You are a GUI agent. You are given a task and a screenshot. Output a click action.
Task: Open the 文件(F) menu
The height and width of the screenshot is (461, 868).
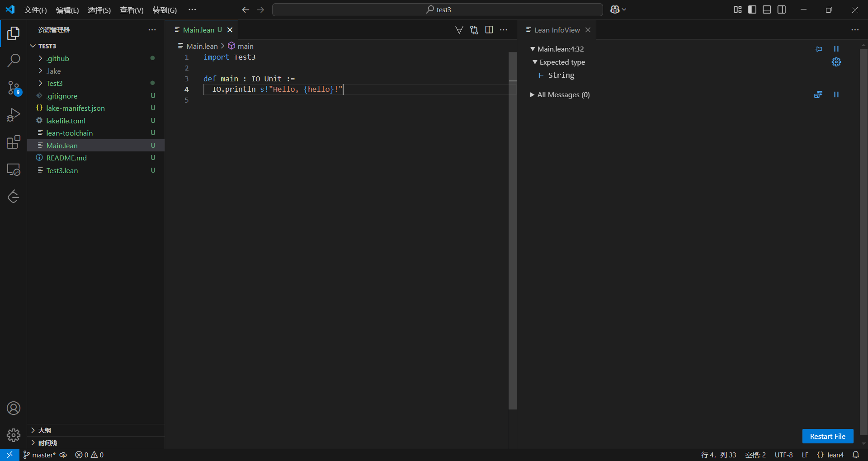[x=35, y=10]
